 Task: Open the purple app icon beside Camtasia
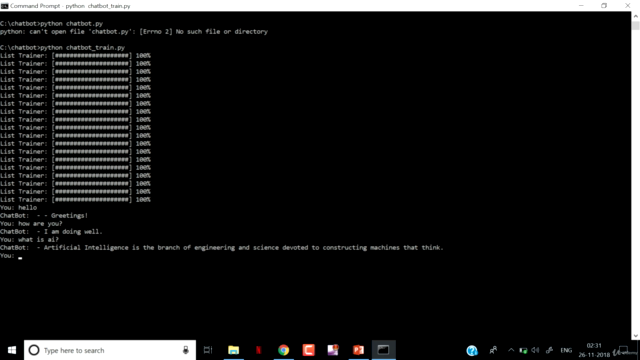coord(333,350)
